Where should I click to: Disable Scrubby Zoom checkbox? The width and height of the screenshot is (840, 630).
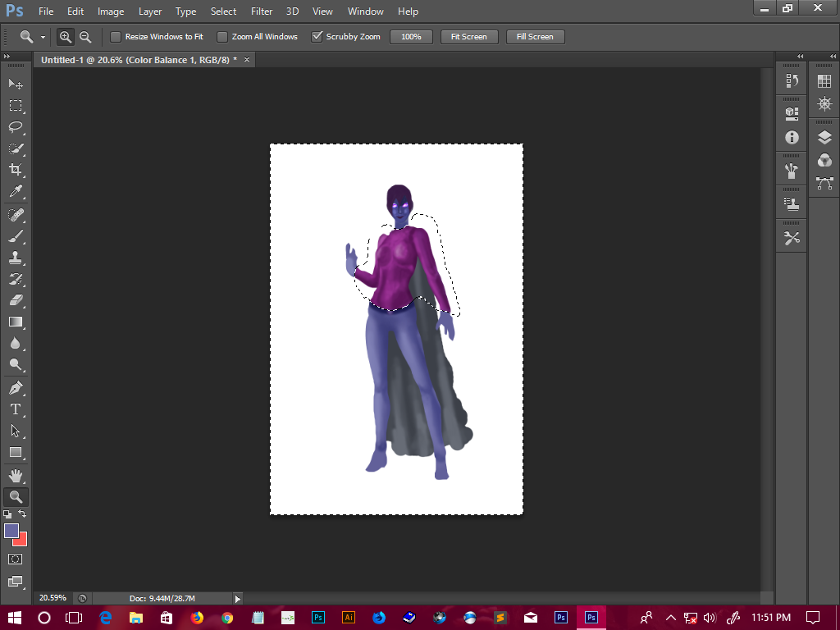click(317, 37)
